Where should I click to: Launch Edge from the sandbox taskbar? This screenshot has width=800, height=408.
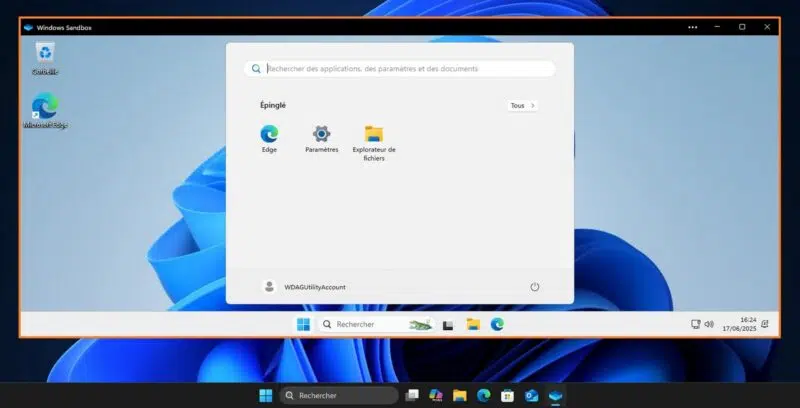(497, 324)
